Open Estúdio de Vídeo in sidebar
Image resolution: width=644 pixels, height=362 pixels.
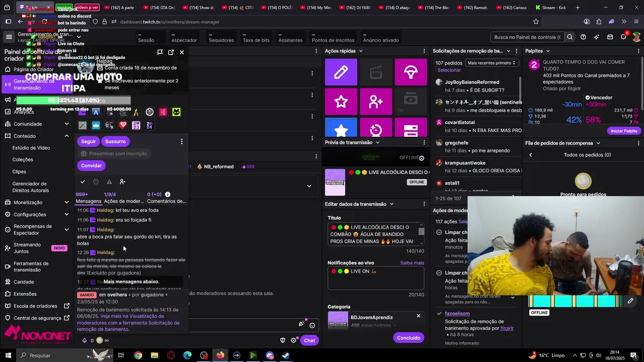pos(31,148)
